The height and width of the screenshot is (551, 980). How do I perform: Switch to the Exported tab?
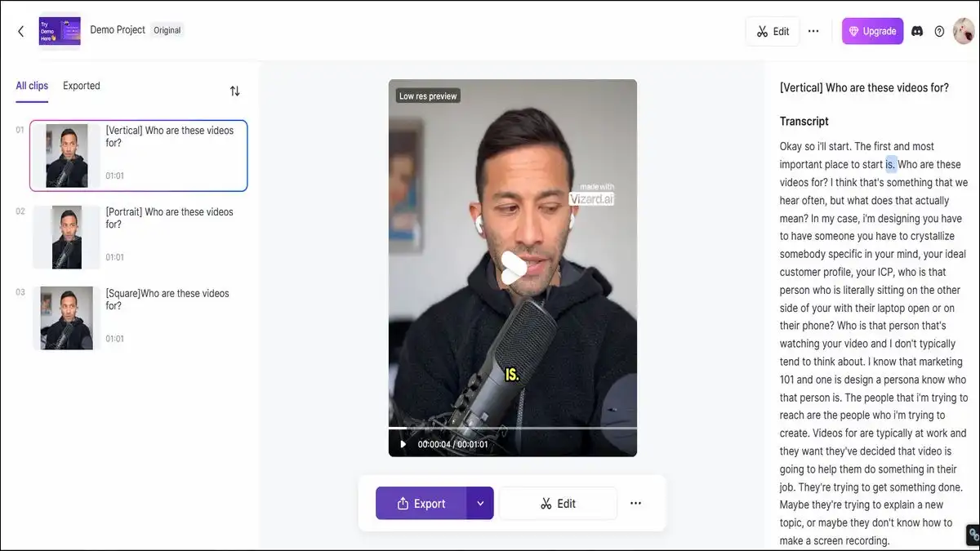tap(82, 86)
